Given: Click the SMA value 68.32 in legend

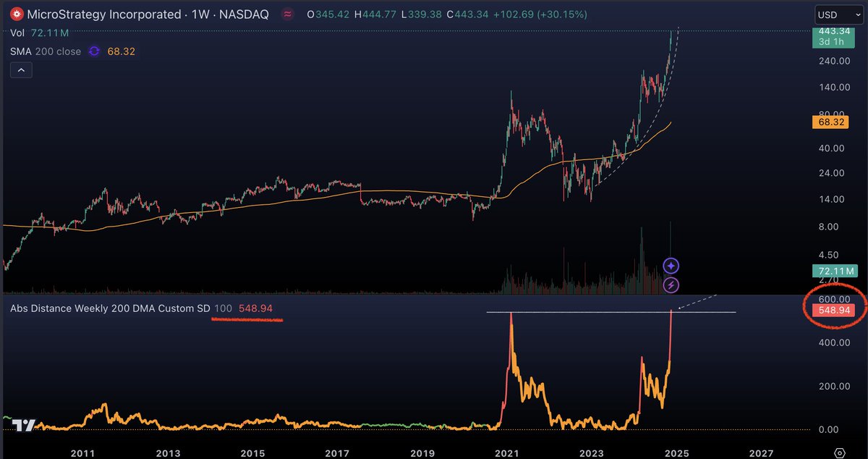Looking at the screenshot, I should [x=121, y=51].
